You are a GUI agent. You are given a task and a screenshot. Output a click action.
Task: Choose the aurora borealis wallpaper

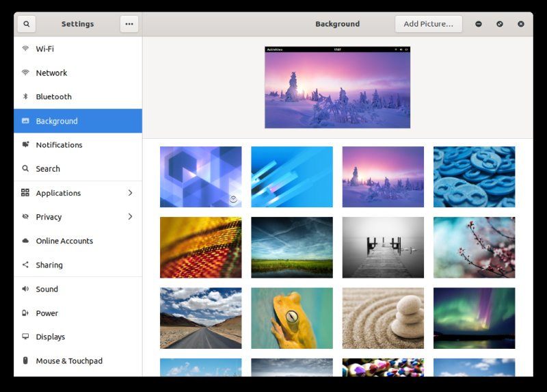pyautogui.click(x=474, y=318)
